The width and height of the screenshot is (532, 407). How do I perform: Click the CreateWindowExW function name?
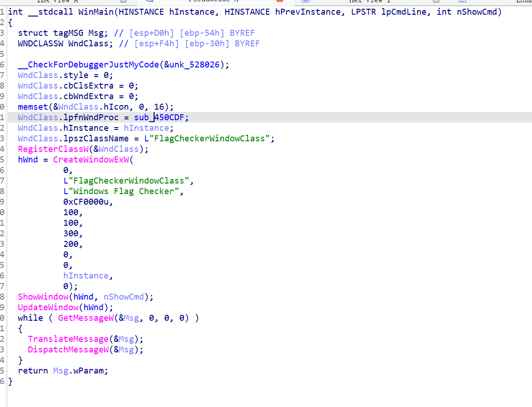92,160
